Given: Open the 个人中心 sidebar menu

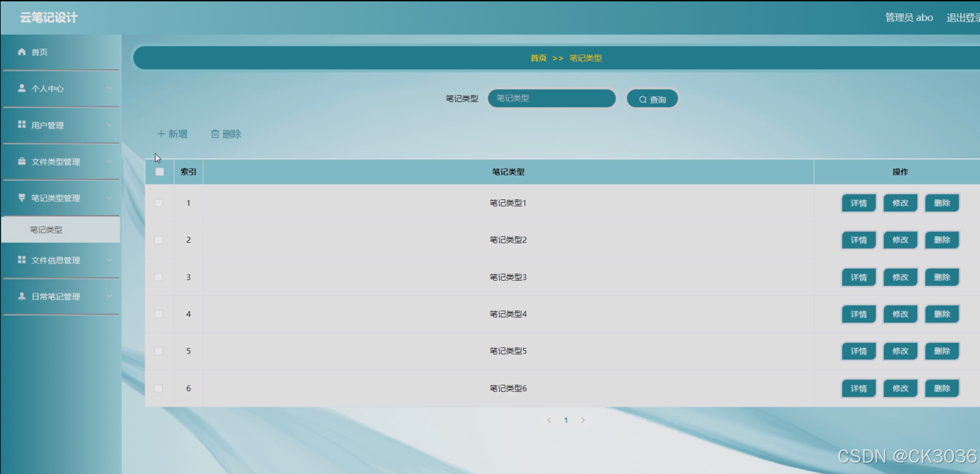Looking at the screenshot, I should pyautogui.click(x=60, y=89).
